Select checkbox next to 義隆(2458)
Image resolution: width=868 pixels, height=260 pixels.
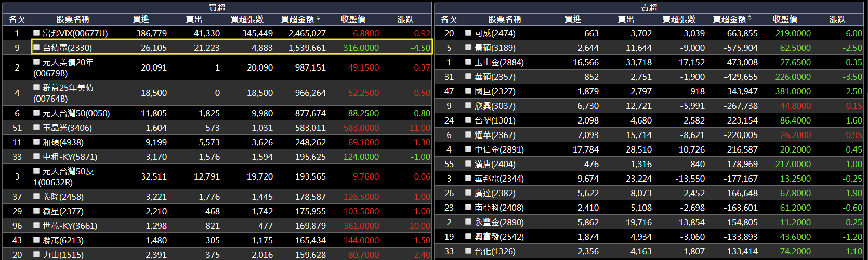click(x=36, y=196)
